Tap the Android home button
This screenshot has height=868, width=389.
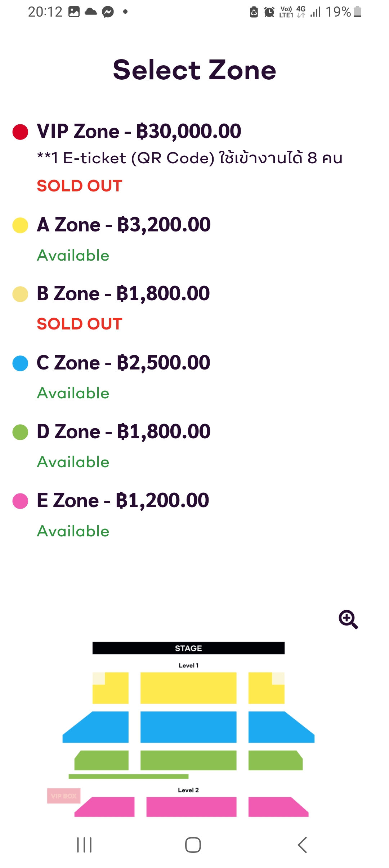tap(193, 845)
